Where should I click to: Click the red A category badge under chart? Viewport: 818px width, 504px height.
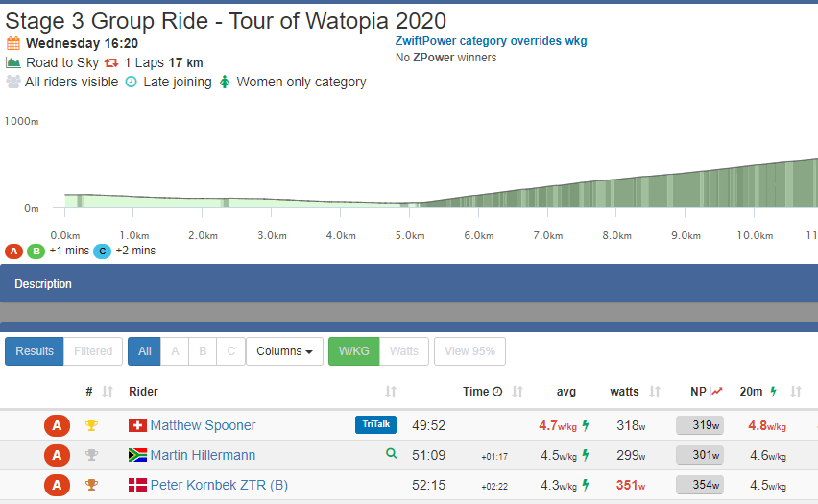[13, 252]
